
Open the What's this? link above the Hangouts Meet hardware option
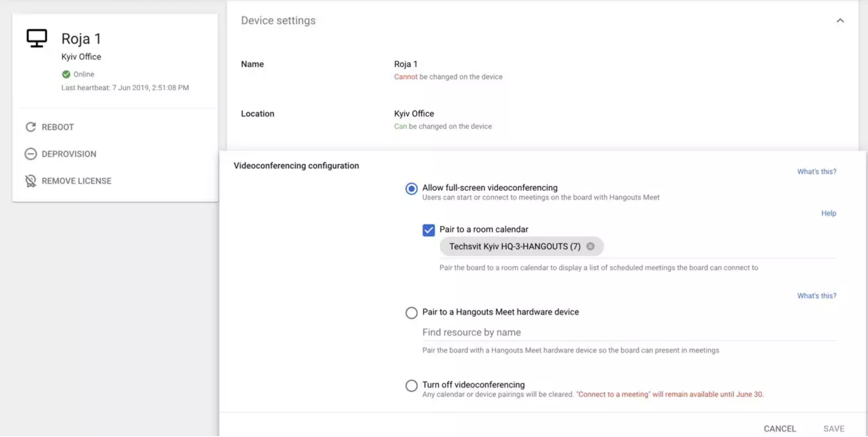(817, 296)
